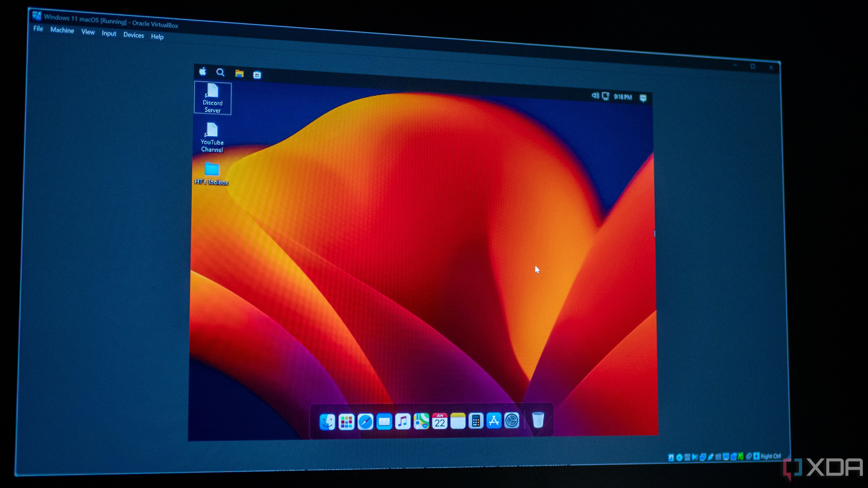This screenshot has height=488, width=868.
Task: Launch Safari from the dock
Action: (365, 422)
